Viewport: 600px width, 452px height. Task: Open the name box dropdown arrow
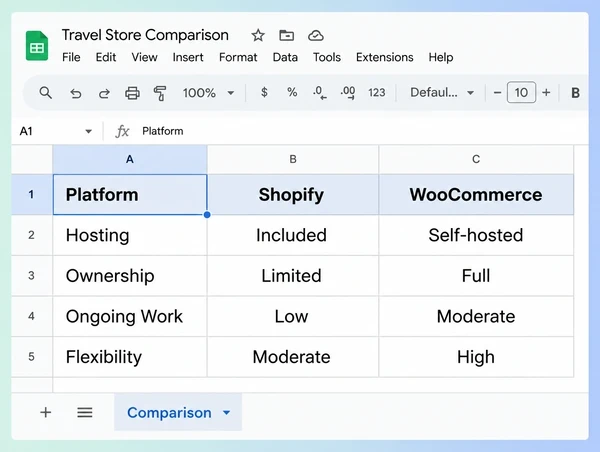click(88, 131)
